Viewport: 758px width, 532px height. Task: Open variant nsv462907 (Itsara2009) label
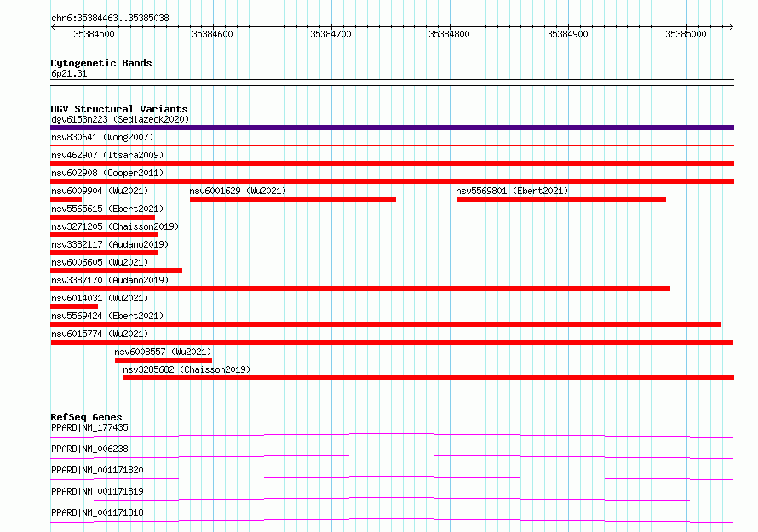click(x=107, y=155)
